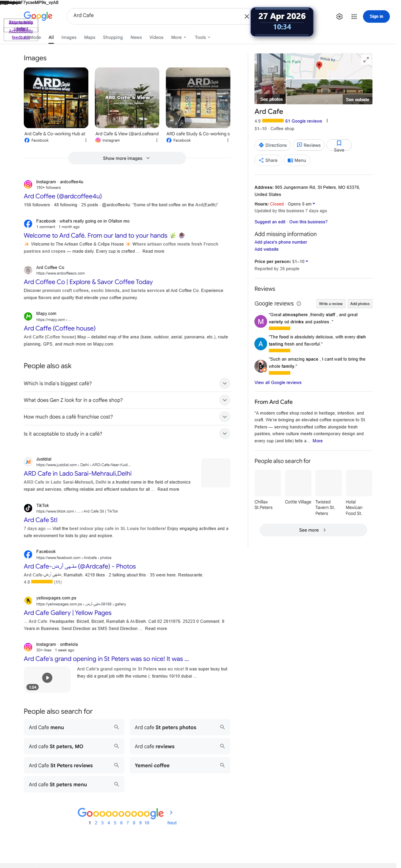The width and height of the screenshot is (401, 868).
Task: Switch to the Maps search tab
Action: [90, 37]
